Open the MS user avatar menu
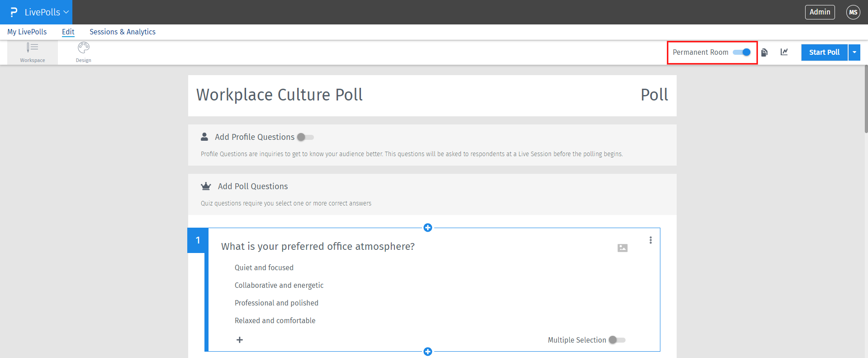This screenshot has height=358, width=868. click(x=853, y=12)
